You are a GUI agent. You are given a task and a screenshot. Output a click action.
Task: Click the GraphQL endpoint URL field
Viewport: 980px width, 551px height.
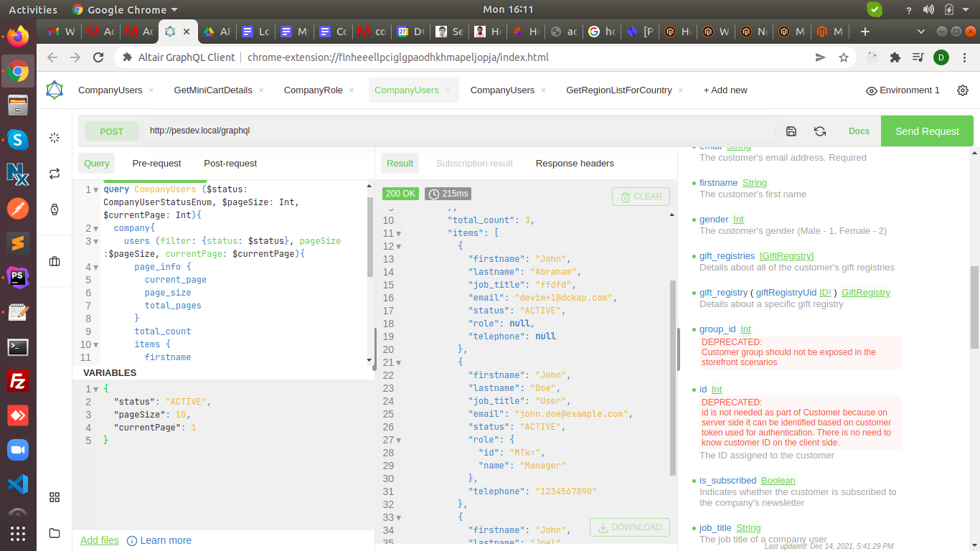459,131
